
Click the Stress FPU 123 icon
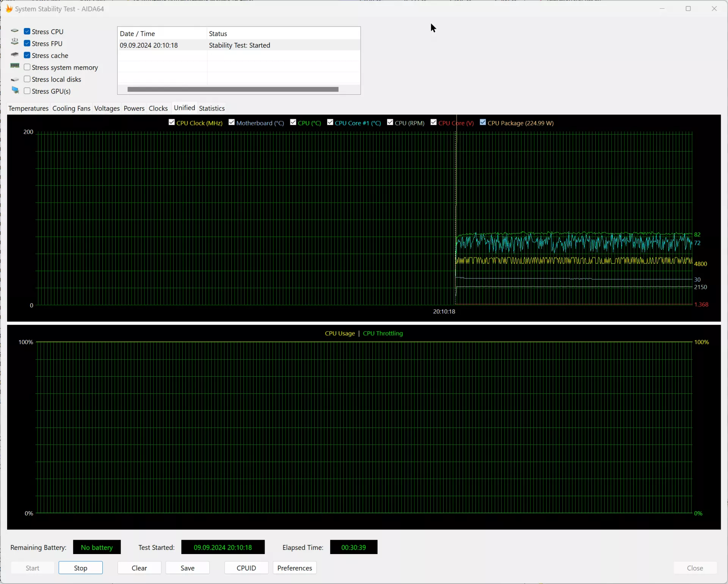coord(15,42)
